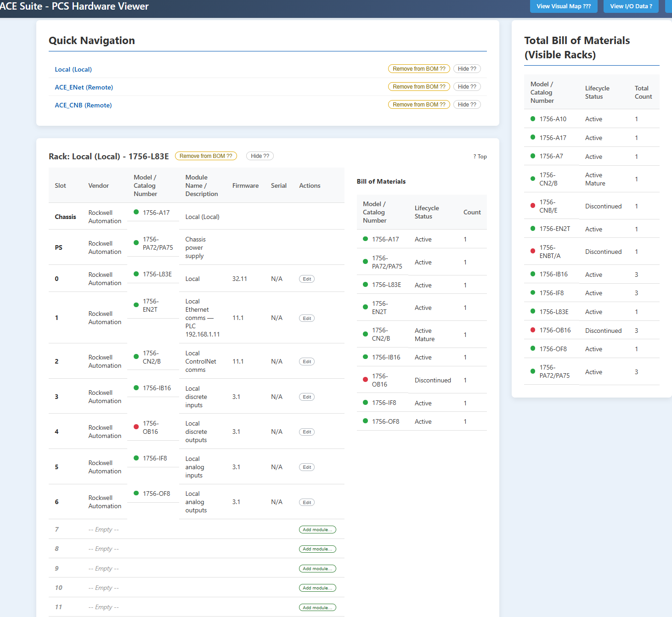Select PLC 192.168.1.11 description in slot 1

203,330
